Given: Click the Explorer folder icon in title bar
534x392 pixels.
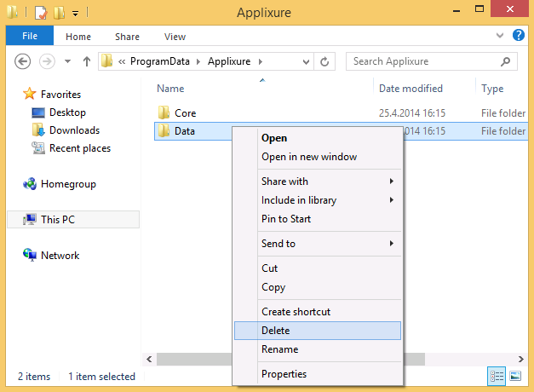Looking at the screenshot, I should (12, 12).
